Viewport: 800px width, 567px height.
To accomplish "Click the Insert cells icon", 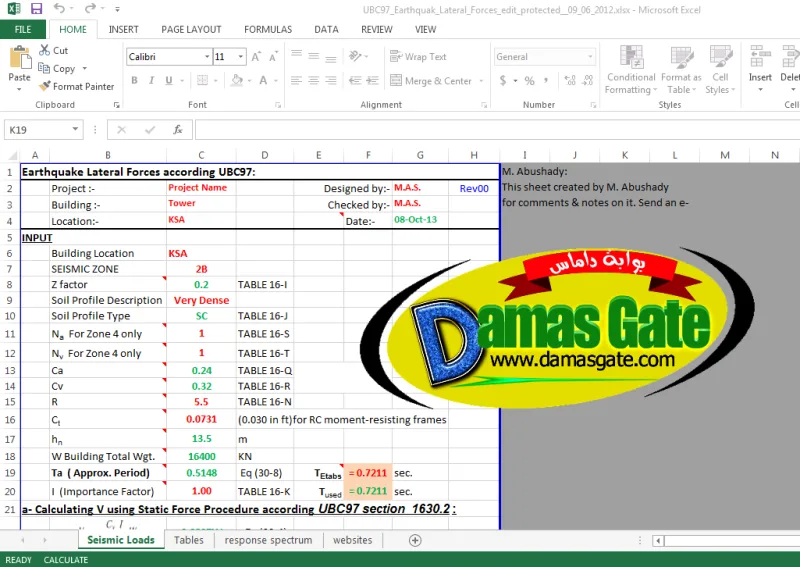I will pyautogui.click(x=760, y=56).
